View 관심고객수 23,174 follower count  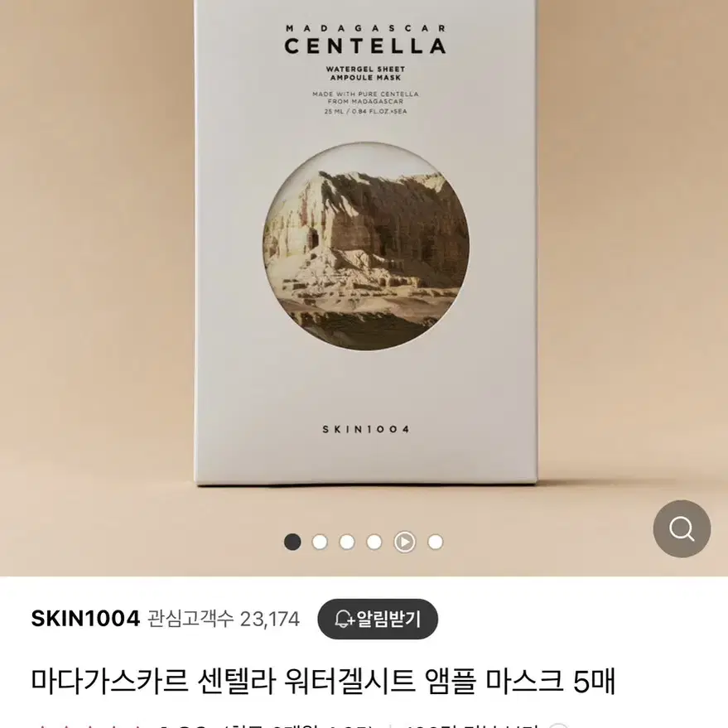pos(224,619)
